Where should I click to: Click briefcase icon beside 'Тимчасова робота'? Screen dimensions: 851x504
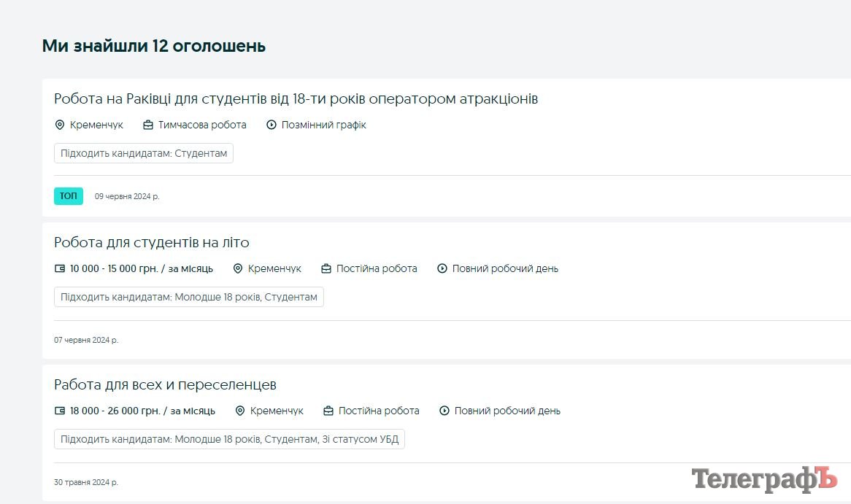pyautogui.click(x=148, y=125)
